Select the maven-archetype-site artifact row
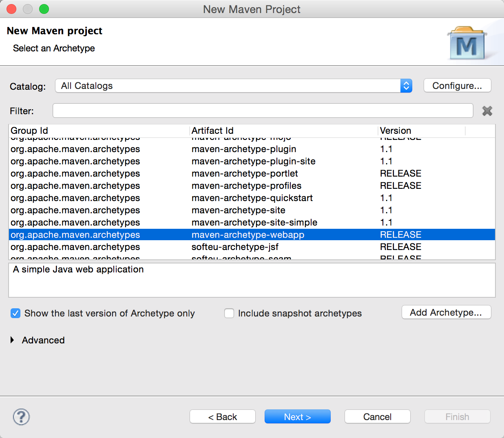The image size is (504, 438). click(x=252, y=210)
